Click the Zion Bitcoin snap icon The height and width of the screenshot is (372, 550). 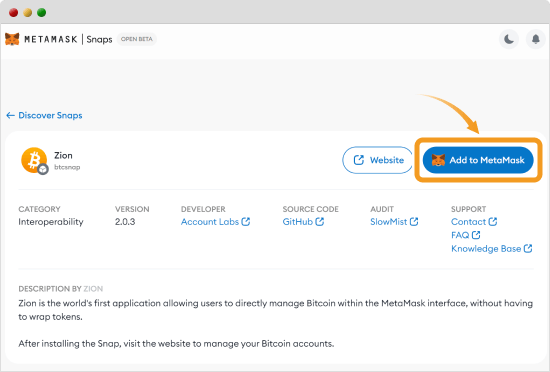(34, 161)
